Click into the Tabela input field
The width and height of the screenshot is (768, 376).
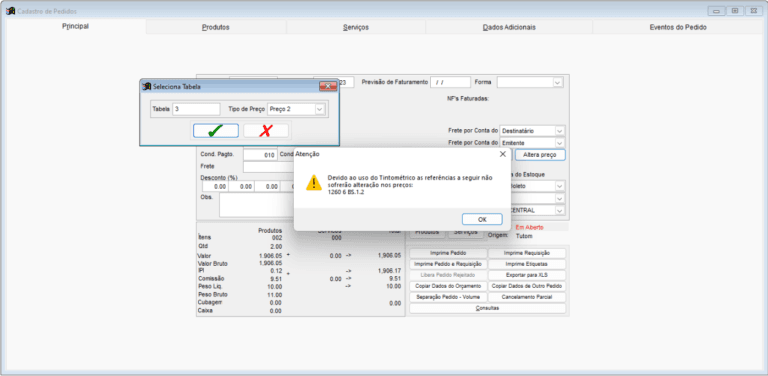pos(196,109)
